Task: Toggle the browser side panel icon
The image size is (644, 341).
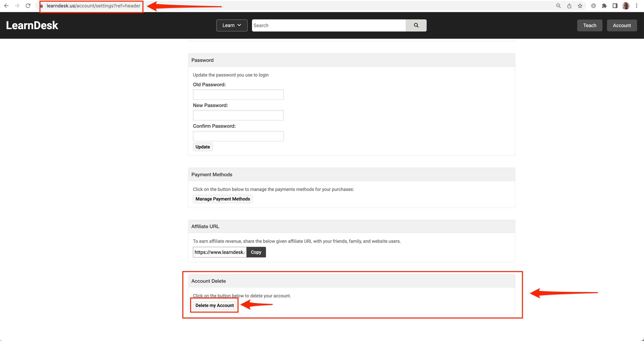Action: point(615,6)
